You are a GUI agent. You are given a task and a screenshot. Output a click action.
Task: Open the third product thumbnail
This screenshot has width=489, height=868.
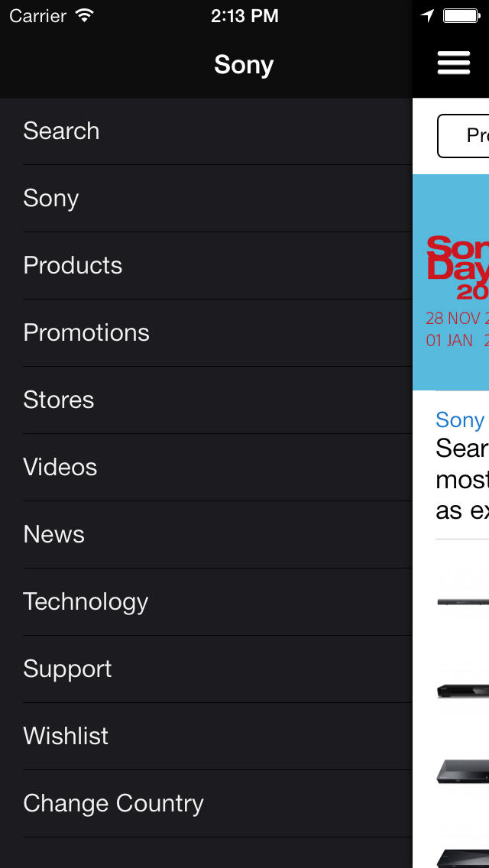463,772
